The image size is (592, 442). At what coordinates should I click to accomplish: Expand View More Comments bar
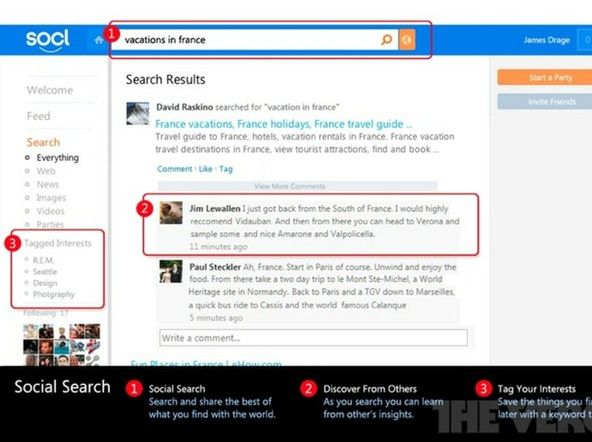coord(297,186)
